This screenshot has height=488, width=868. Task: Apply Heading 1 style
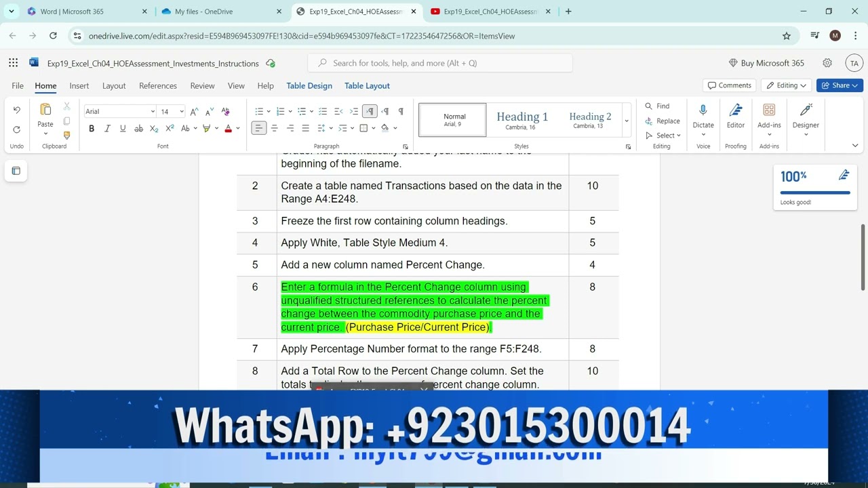coord(522,120)
